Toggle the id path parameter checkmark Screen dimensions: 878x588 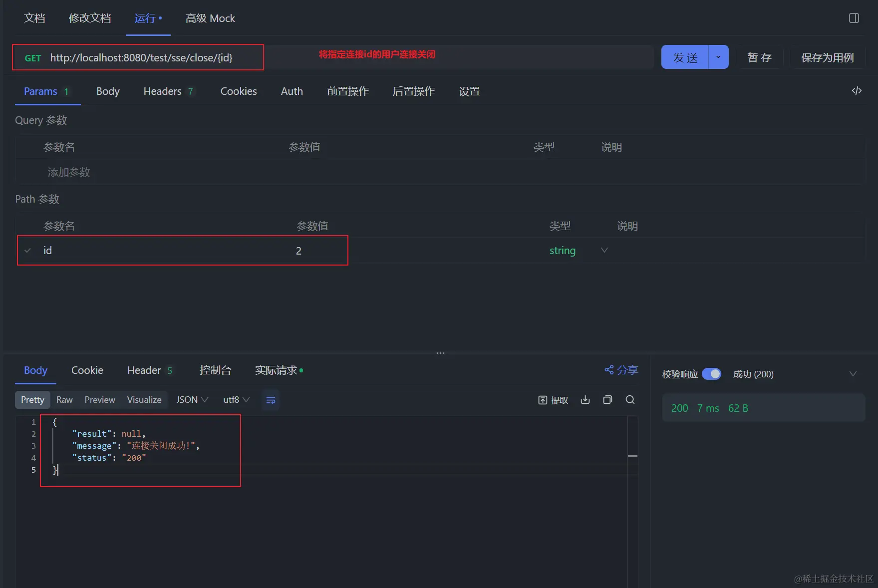point(27,251)
